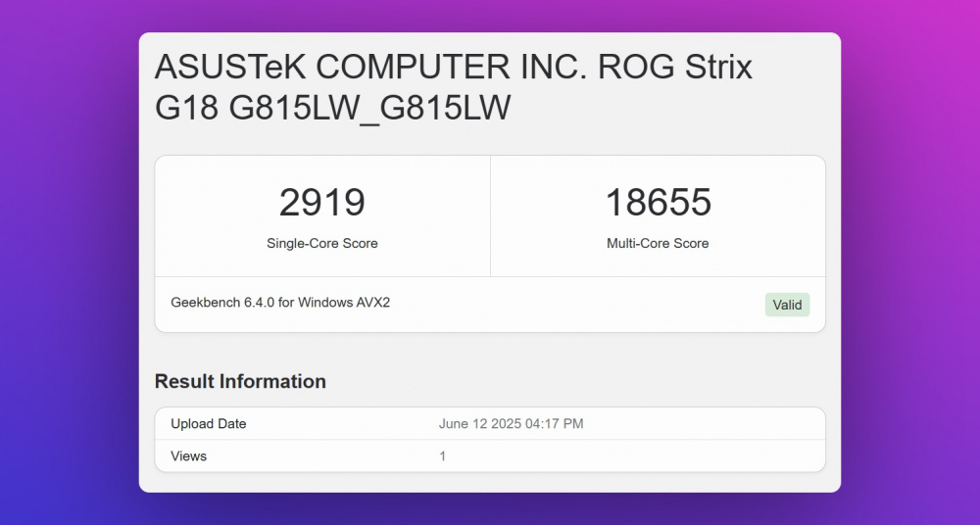This screenshot has height=525, width=980.
Task: Select the Upload Date row label
Action: [209, 424]
